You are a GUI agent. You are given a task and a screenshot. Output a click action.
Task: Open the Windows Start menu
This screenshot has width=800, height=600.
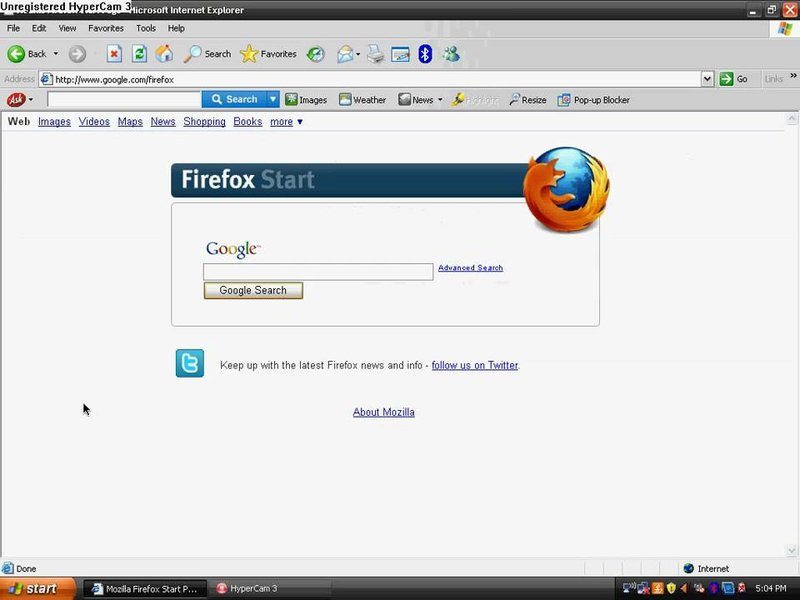tap(38, 589)
